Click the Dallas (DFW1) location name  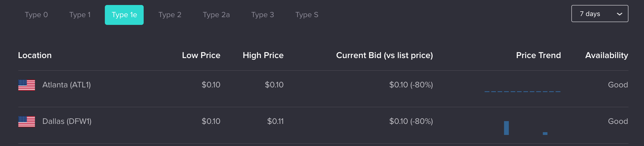[67, 121]
